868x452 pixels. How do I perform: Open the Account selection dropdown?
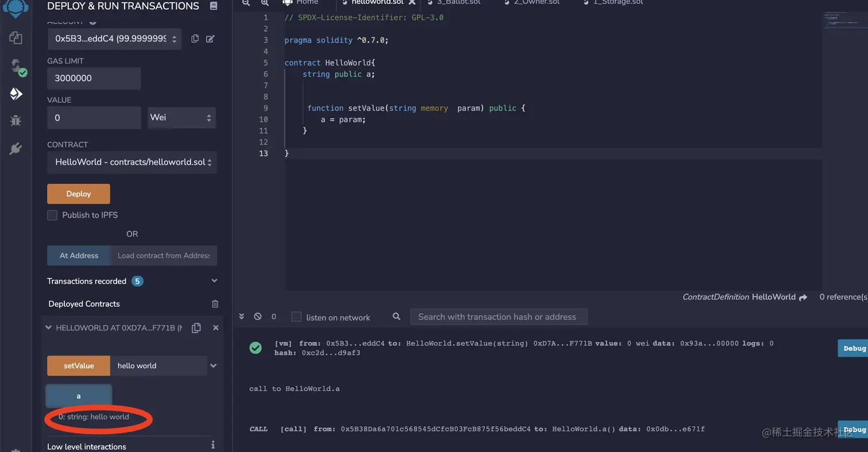coord(115,39)
